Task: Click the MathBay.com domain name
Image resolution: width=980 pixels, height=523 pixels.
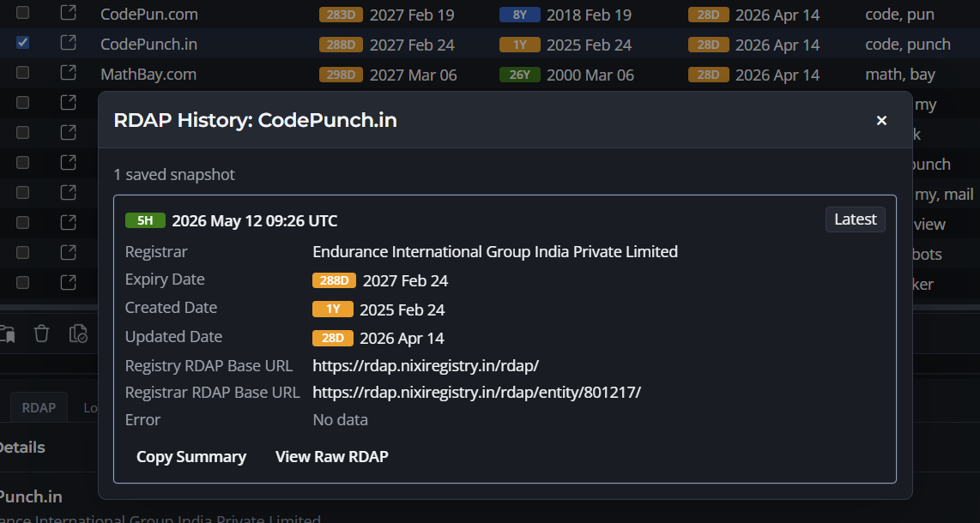Action: pyautogui.click(x=148, y=75)
